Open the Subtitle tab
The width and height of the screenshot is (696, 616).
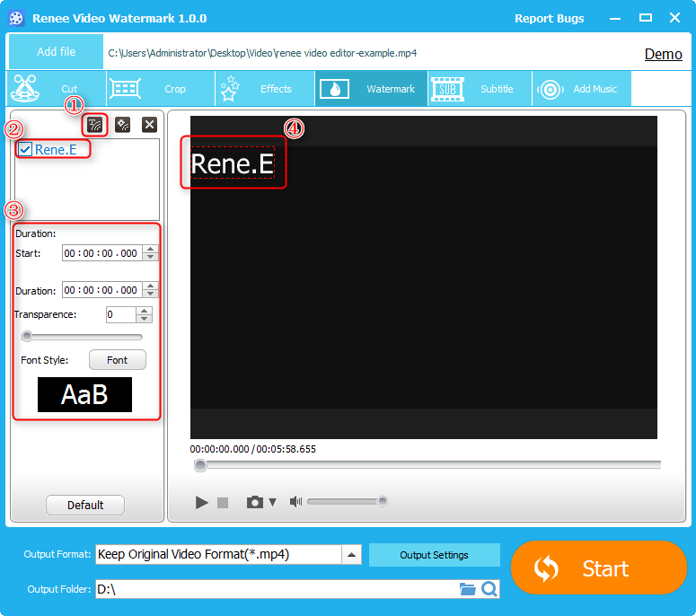[480, 88]
